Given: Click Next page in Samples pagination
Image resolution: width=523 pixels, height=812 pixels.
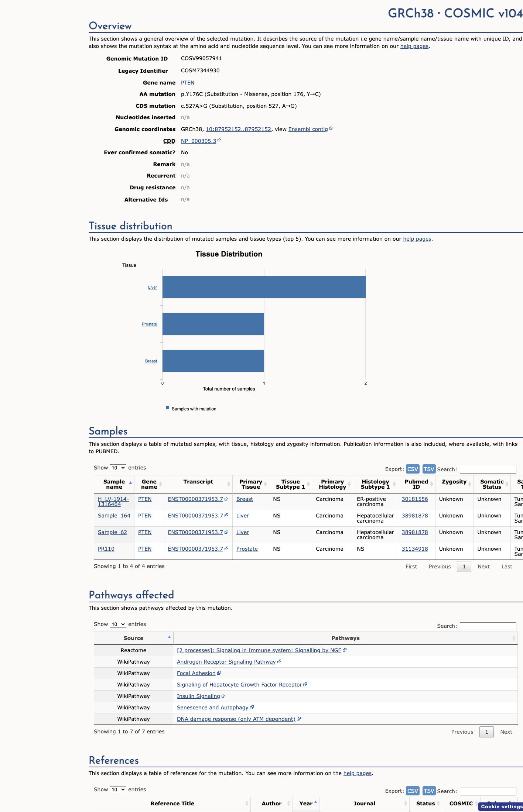Looking at the screenshot, I should tap(483, 567).
